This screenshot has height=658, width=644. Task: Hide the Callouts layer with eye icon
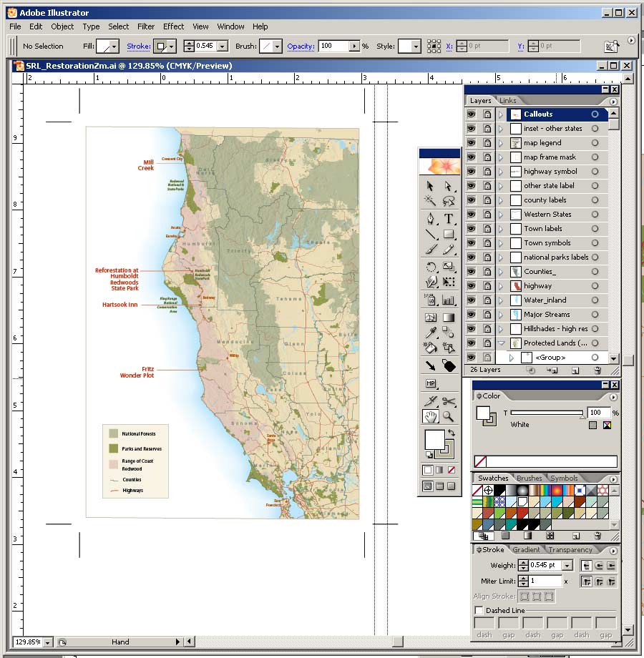471,114
